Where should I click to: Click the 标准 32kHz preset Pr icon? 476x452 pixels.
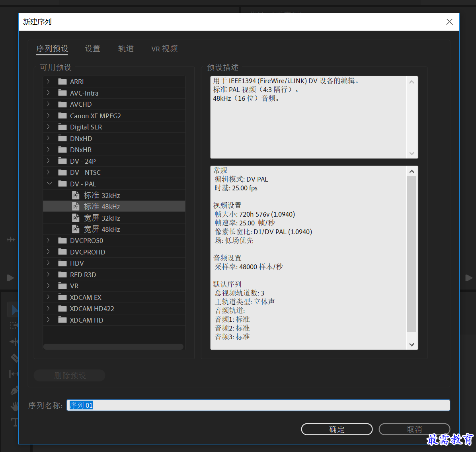coord(76,195)
